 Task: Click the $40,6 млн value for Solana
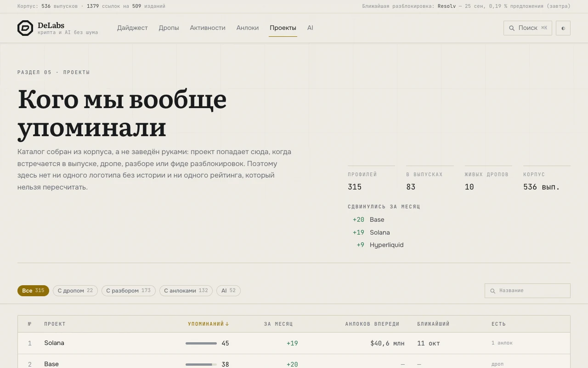(x=387, y=343)
